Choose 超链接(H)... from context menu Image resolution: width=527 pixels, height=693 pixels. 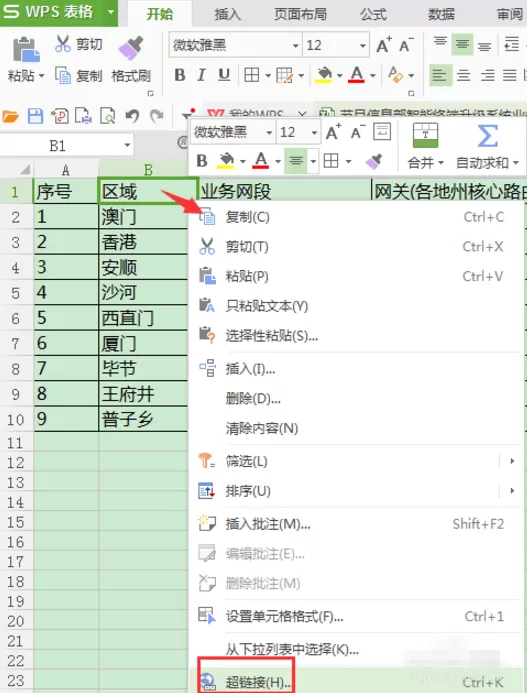tap(356, 682)
